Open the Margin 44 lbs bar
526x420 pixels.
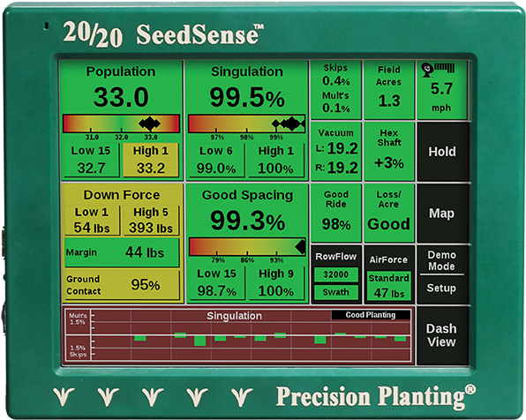point(122,252)
